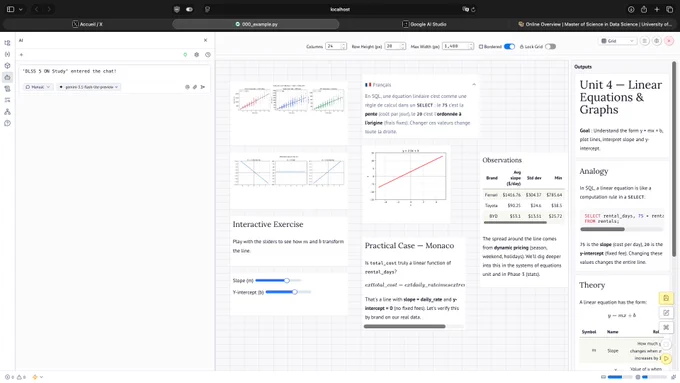Open the Grid layout dropdown
The height and width of the screenshot is (383, 680).
[618, 41]
